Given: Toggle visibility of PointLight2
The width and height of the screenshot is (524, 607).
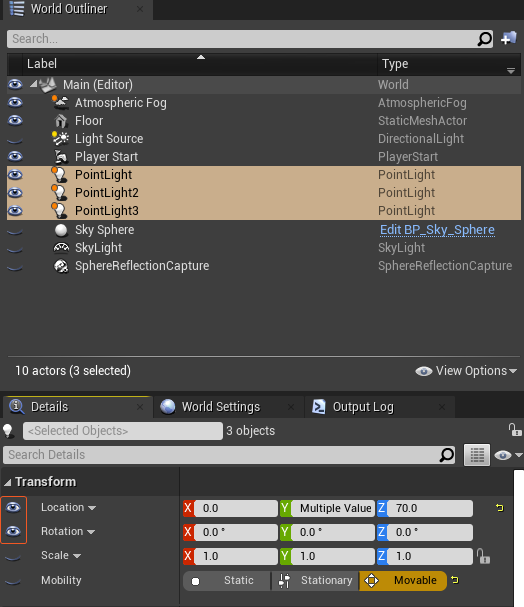Looking at the screenshot, I should coord(15,192).
